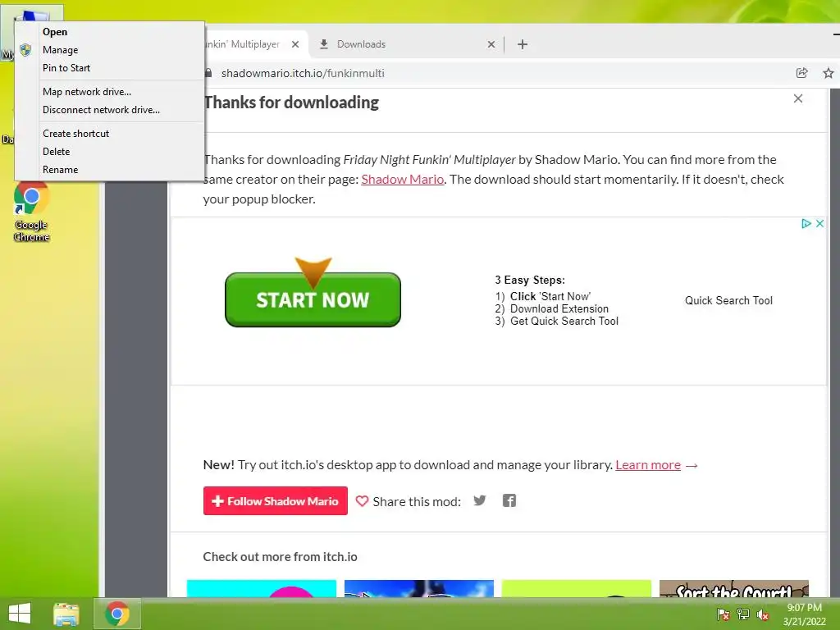Image resolution: width=840 pixels, height=630 pixels.
Task: Click the network tray icon
Action: tap(743, 614)
